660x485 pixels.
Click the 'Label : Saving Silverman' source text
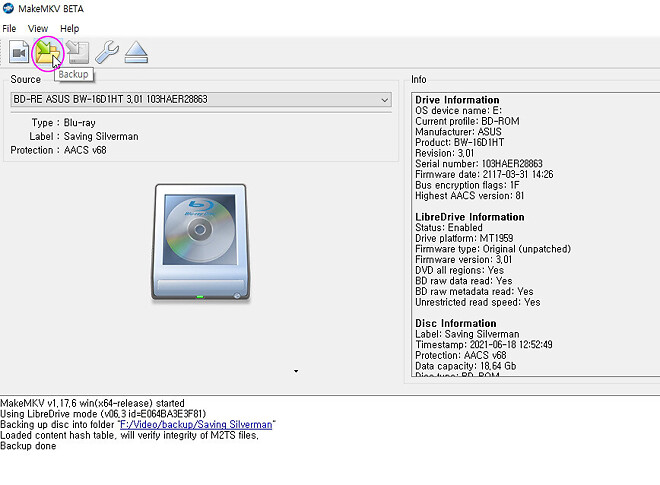click(84, 136)
